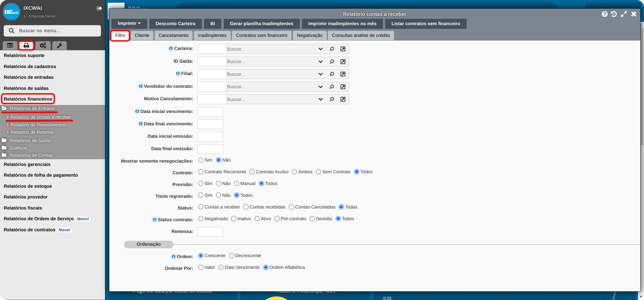This screenshot has height=300, width=644.
Task: Select Sim for Mostrar somente renegociações
Action: pyautogui.click(x=201, y=160)
